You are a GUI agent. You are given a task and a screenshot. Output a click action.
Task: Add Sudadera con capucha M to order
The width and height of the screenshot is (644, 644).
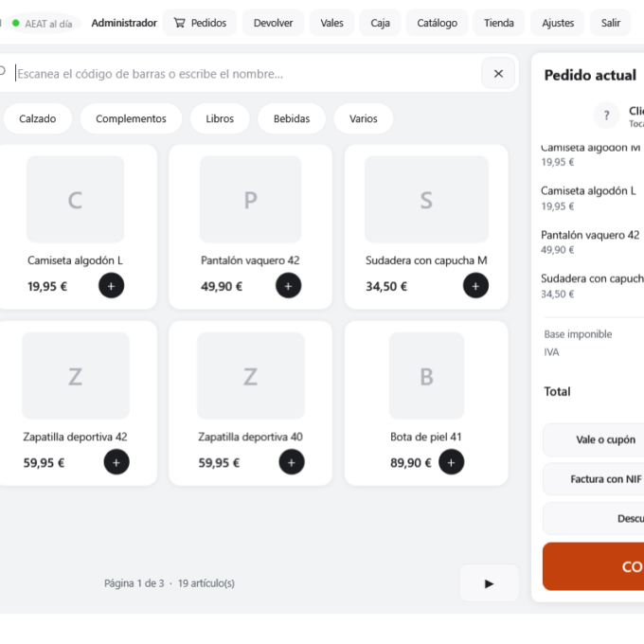[475, 286]
